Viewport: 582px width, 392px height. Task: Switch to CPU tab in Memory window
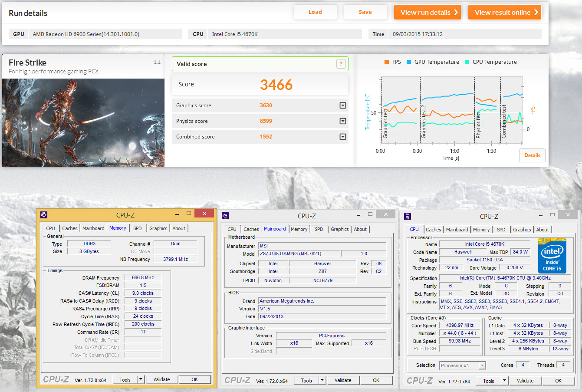[x=51, y=228]
